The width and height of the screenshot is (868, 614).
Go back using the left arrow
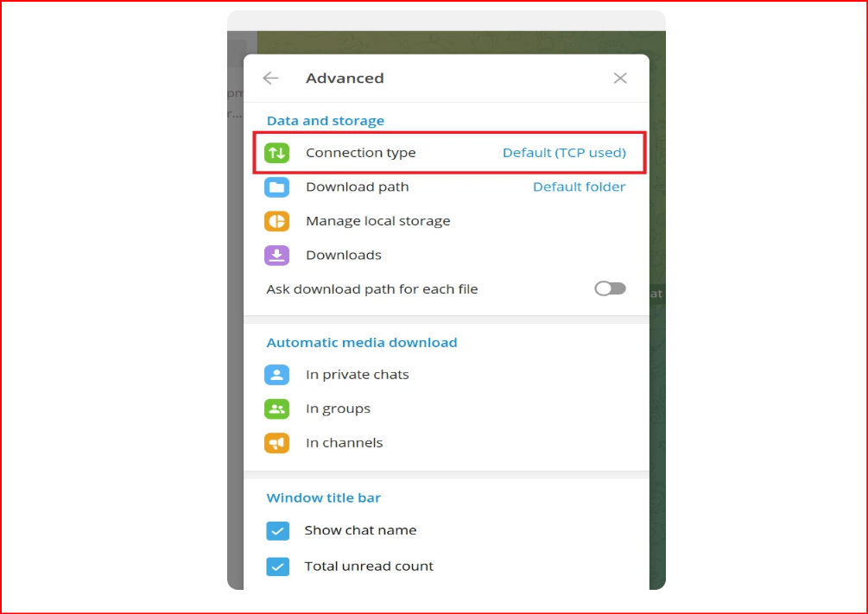[270, 79]
